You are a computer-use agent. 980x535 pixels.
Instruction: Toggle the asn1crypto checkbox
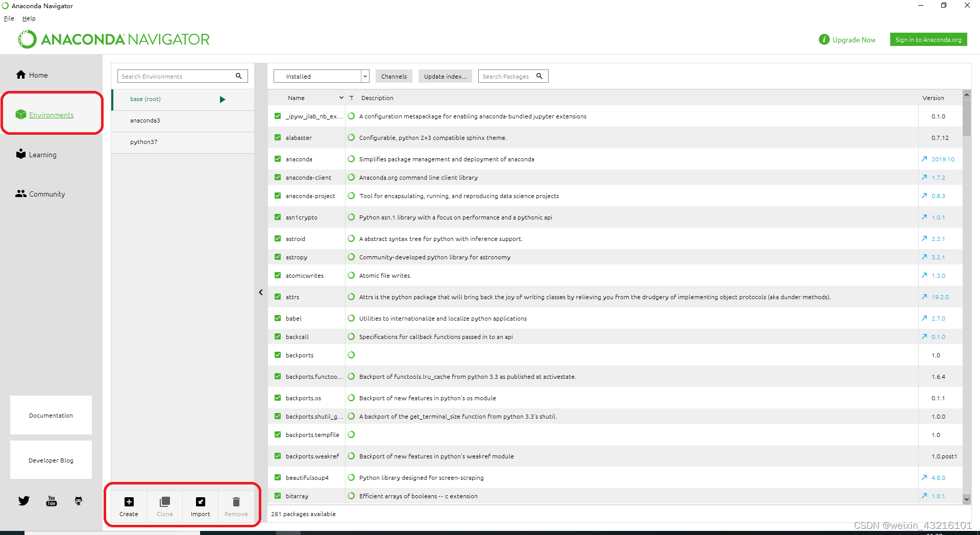click(x=278, y=217)
